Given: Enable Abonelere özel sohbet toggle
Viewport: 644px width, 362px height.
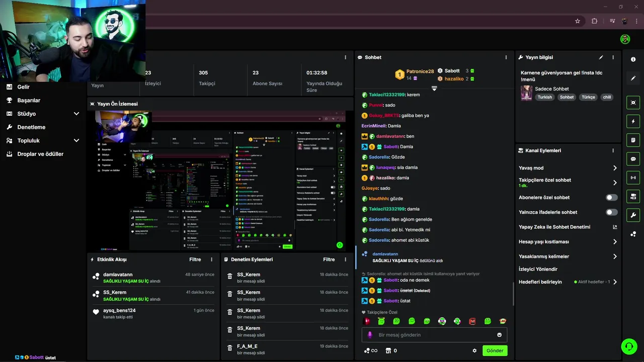Looking at the screenshot, I should pyautogui.click(x=612, y=198).
